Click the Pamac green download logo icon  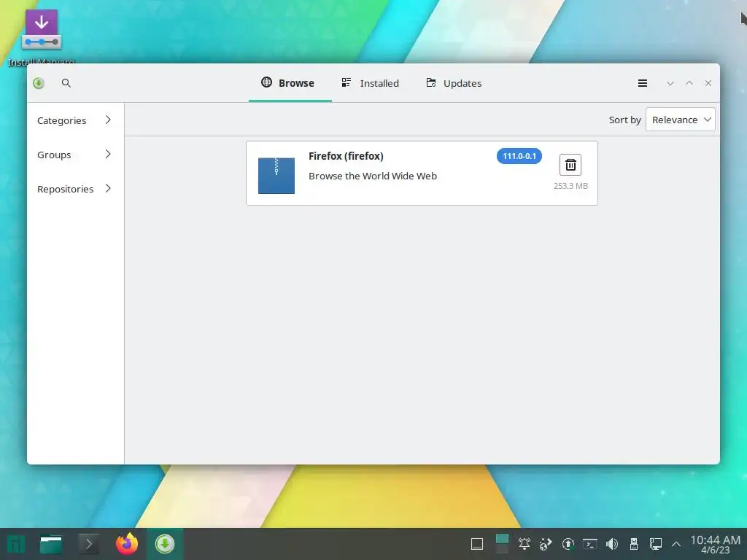pos(39,83)
